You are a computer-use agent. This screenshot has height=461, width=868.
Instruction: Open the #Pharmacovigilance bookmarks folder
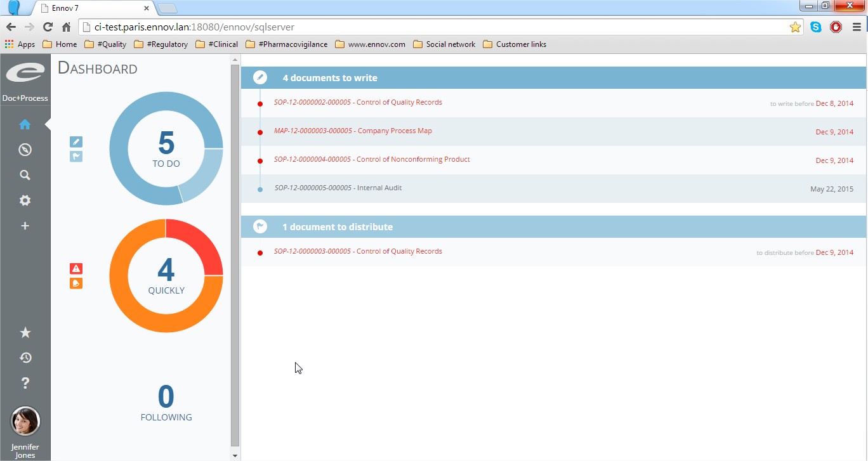click(x=286, y=44)
